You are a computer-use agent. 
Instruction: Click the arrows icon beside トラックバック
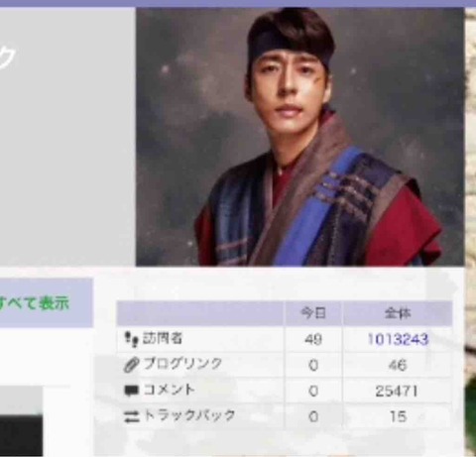[x=132, y=416]
